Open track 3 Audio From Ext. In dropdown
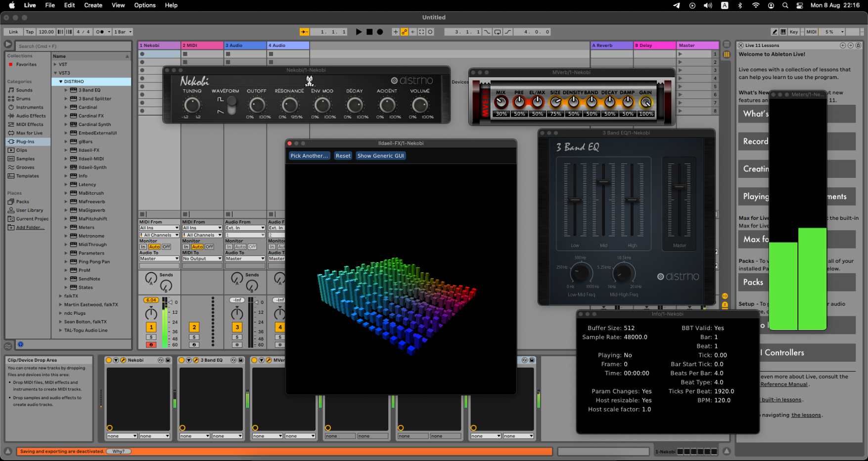This screenshot has height=461, width=868. [245, 228]
